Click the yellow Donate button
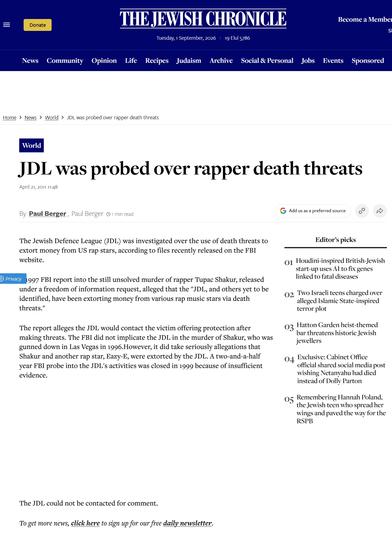The width and height of the screenshot is (392, 533). (37, 25)
